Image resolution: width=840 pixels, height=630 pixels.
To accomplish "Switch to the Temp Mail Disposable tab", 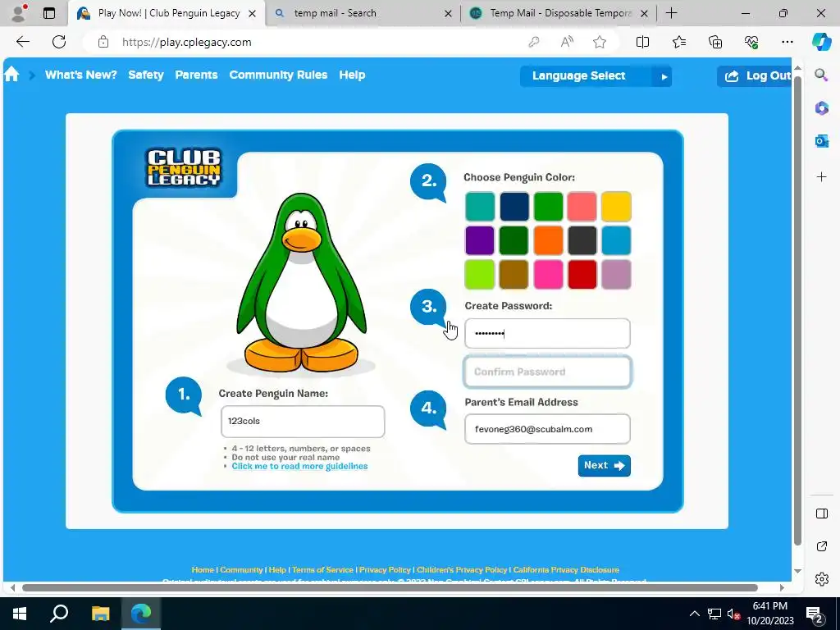I will 558,13.
